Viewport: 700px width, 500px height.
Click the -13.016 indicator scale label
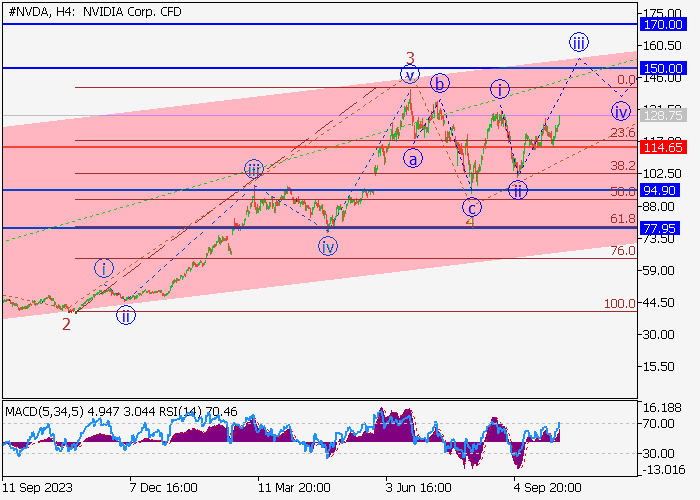[x=663, y=469]
